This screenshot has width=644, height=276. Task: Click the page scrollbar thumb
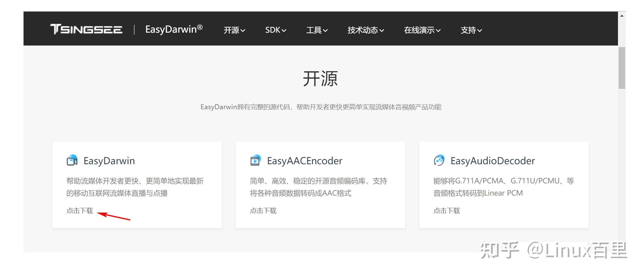pos(622,68)
